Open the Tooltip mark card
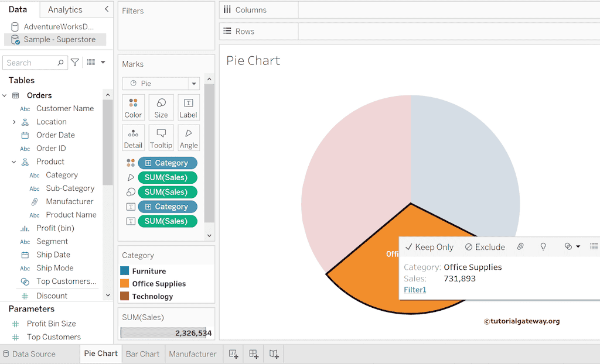The width and height of the screenshot is (600, 364). (x=161, y=138)
